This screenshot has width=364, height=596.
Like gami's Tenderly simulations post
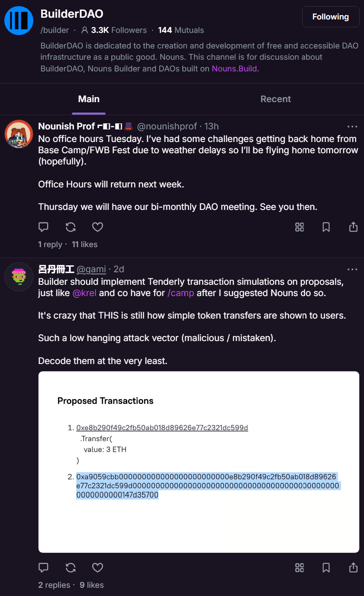tap(98, 567)
